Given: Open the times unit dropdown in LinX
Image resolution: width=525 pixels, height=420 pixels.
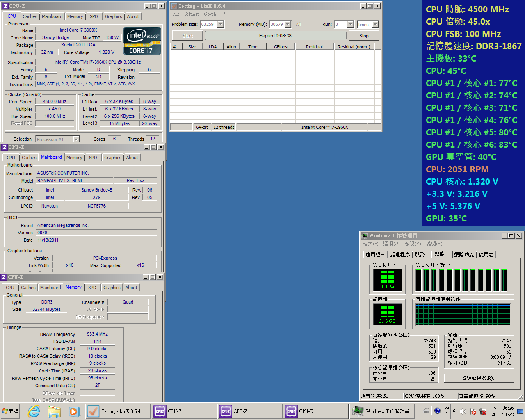Looking at the screenshot, I should click(x=375, y=24).
